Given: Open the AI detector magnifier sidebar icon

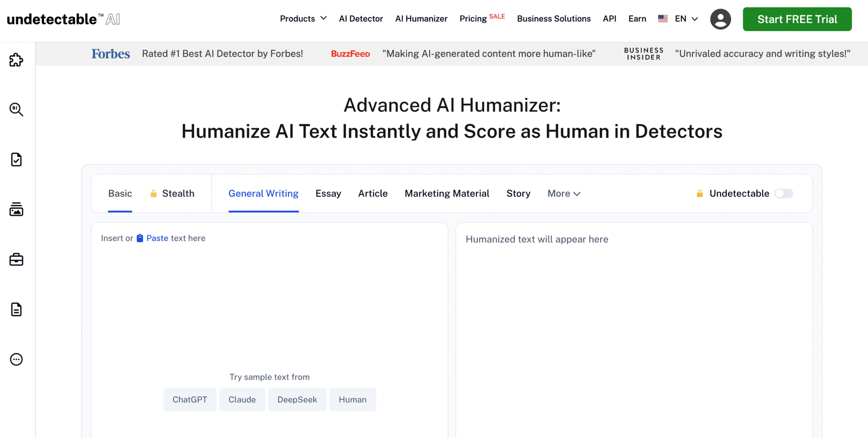Looking at the screenshot, I should (x=16, y=110).
